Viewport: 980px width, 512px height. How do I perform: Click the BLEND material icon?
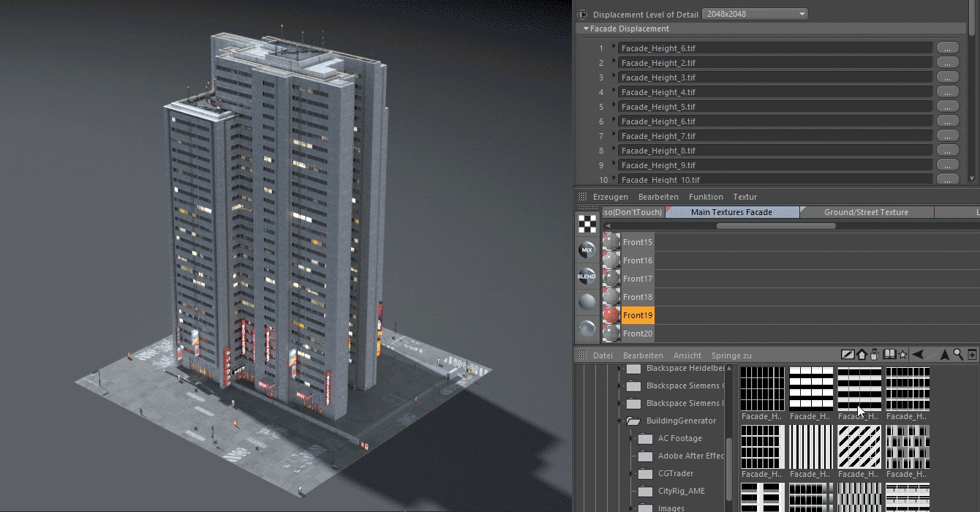click(587, 276)
